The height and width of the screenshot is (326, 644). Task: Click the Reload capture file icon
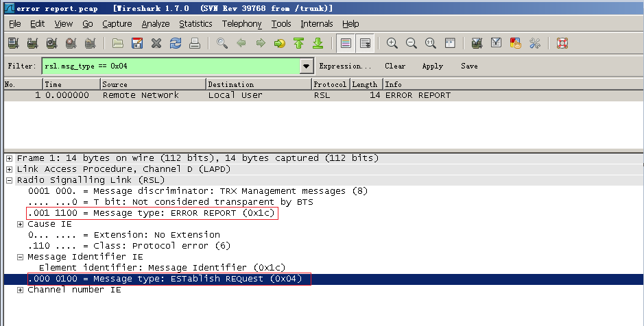pos(176,43)
